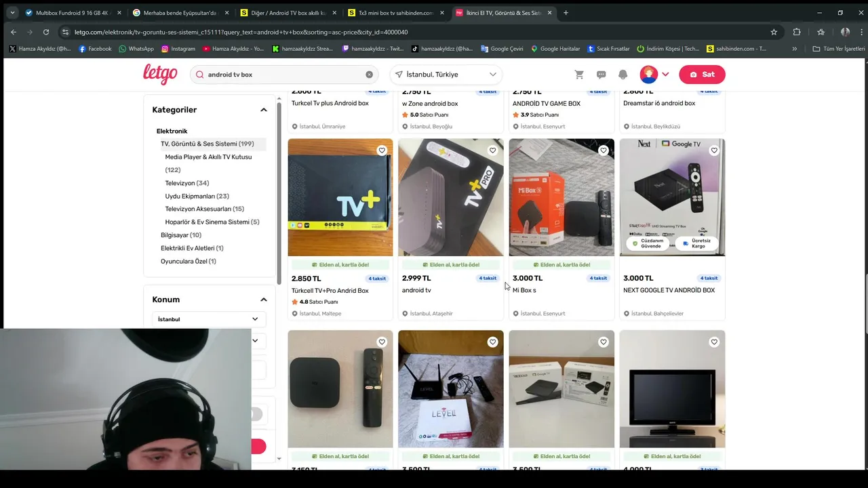Open the İstanbul city dropdown in Konum
868x488 pixels.
tap(209, 319)
